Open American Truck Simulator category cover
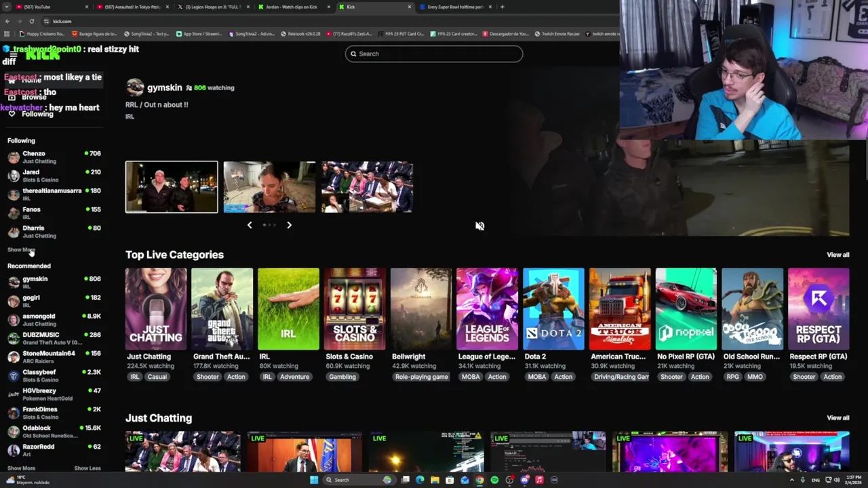868x488 pixels. tap(620, 309)
